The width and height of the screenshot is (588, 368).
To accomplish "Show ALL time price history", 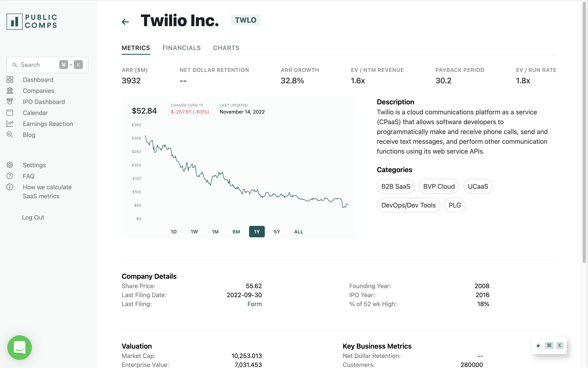I will point(298,231).
